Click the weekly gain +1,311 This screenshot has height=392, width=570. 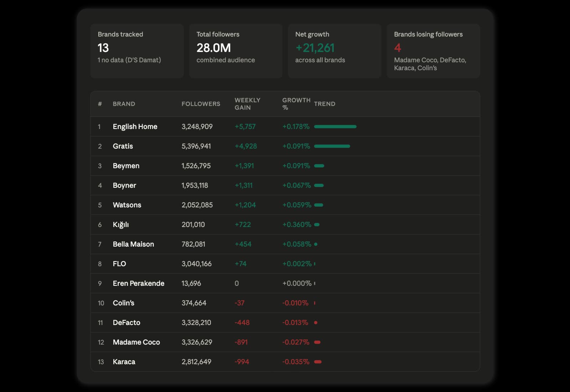tap(243, 185)
